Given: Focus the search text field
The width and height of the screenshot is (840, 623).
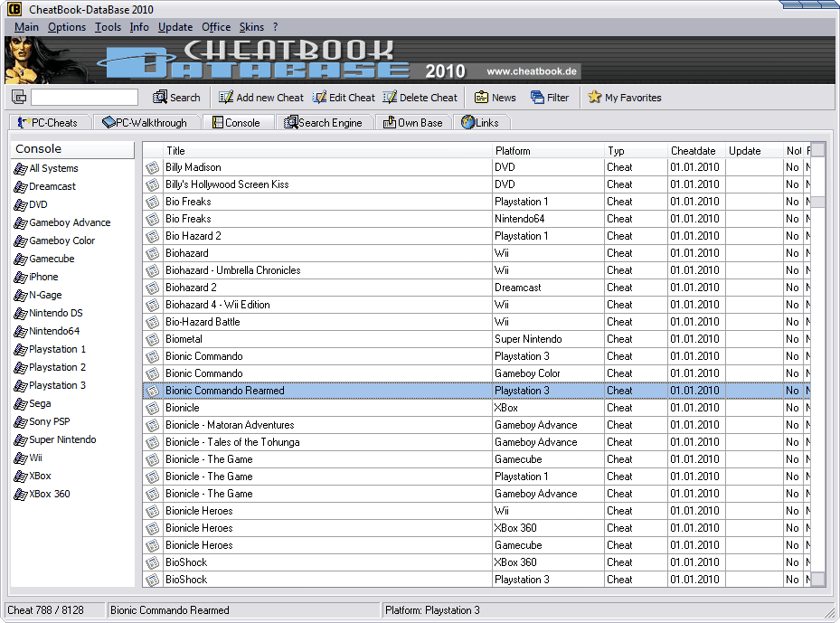Looking at the screenshot, I should click(84, 97).
